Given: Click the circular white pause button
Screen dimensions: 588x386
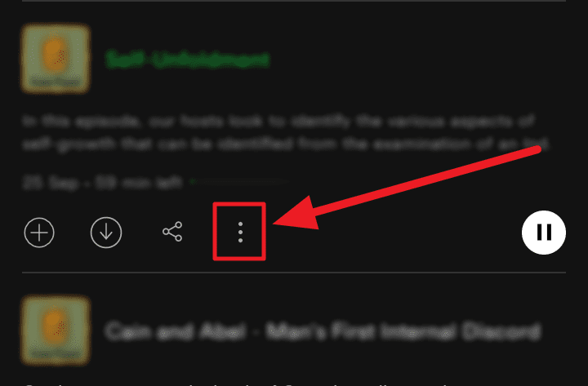Looking at the screenshot, I should [x=544, y=233].
